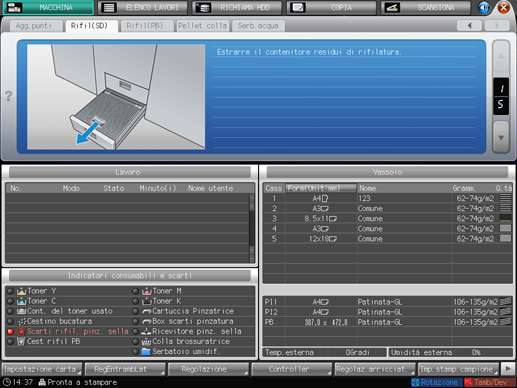The height and width of the screenshot is (388, 517).
Task: Click the Lavoro list scrollbar
Action: 252,228
